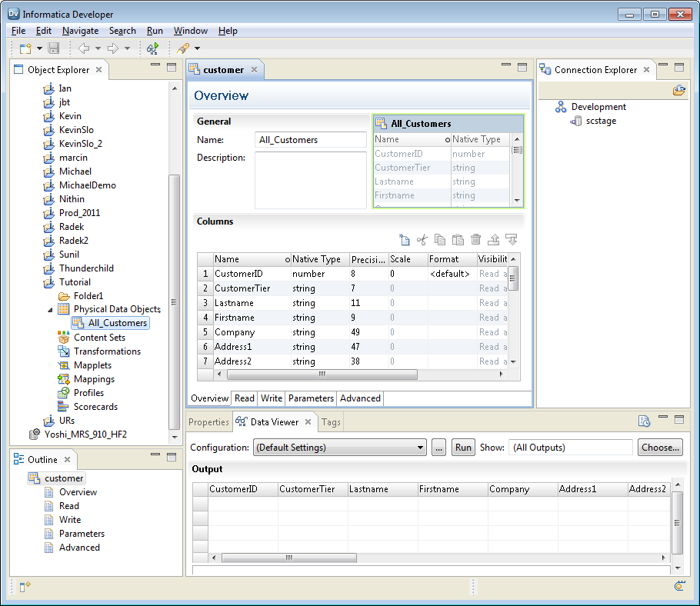Open the Window menu
This screenshot has width=700, height=606.
pos(191,31)
